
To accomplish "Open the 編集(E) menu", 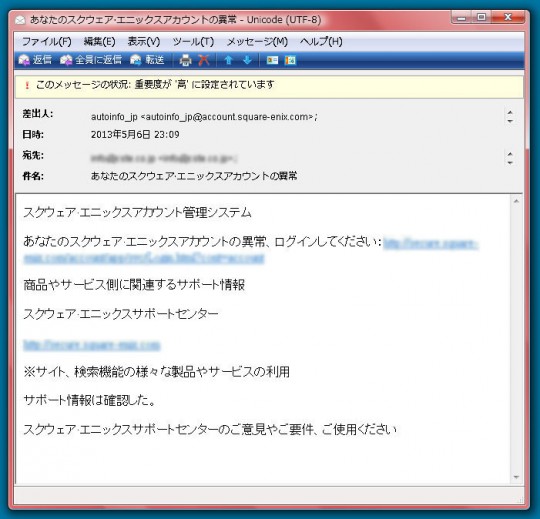I will coord(100,42).
